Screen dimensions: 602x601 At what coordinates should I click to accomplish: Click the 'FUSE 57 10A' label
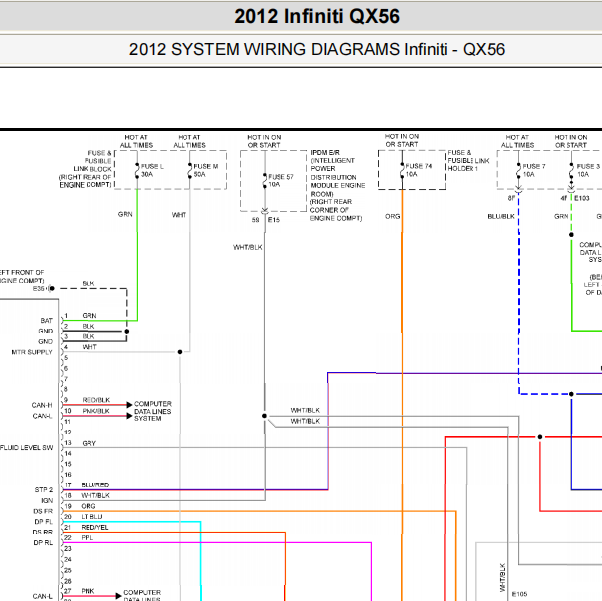[281, 180]
